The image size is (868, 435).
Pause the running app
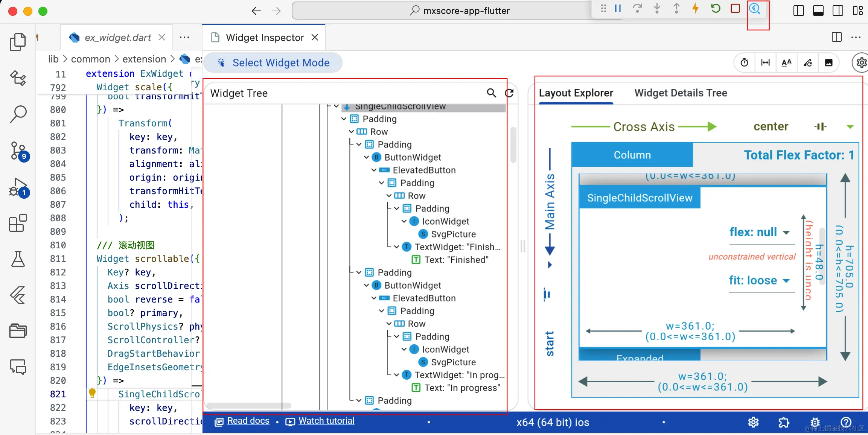(618, 8)
